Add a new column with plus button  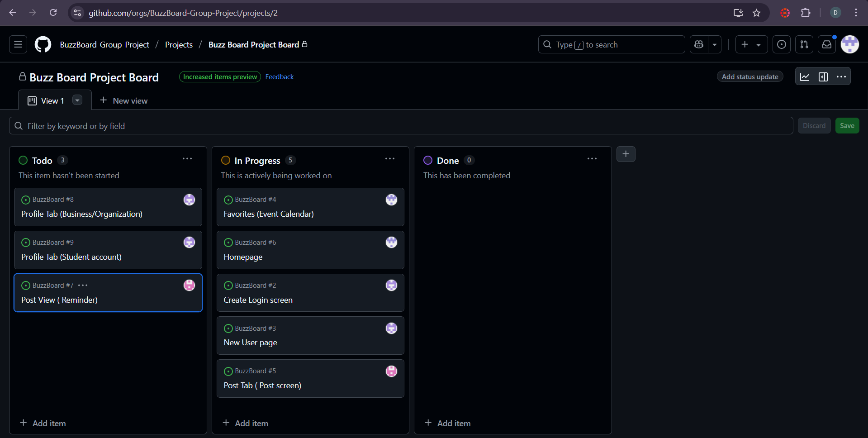(626, 154)
